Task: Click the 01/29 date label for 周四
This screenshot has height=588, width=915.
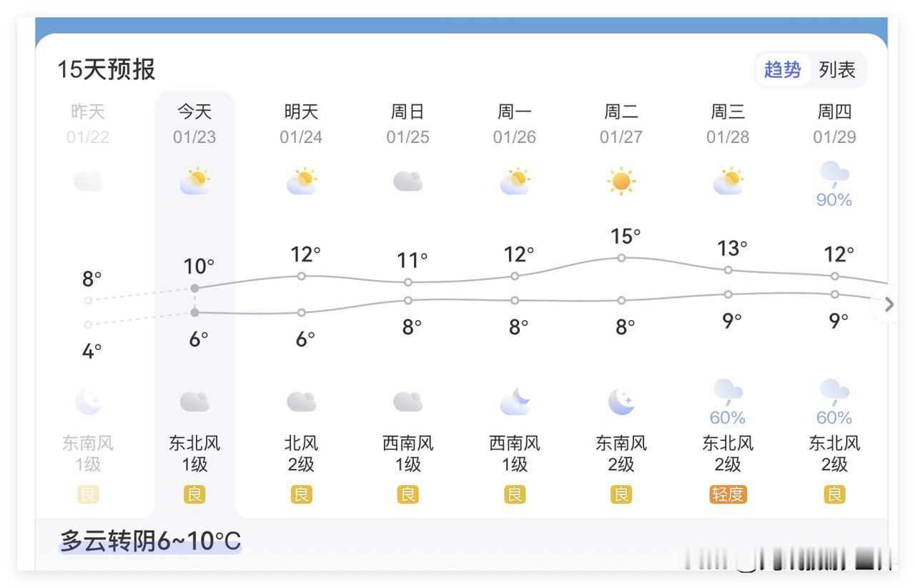Action: pos(834,136)
